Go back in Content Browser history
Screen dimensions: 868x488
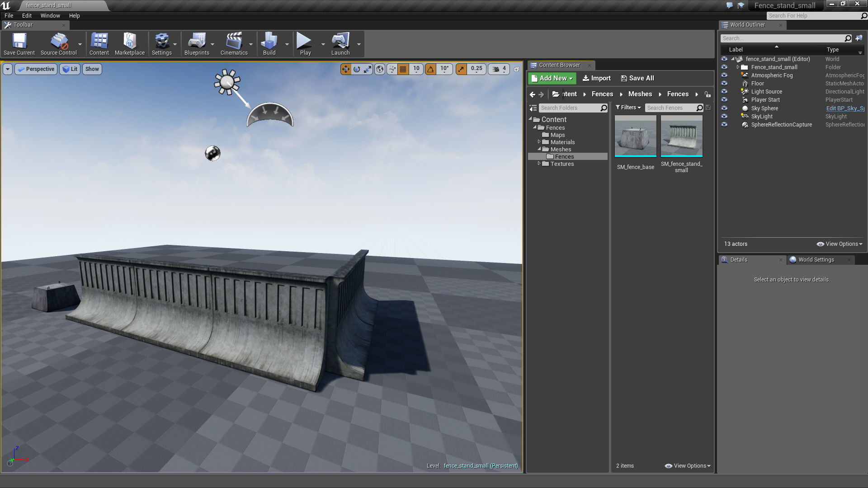pos(533,94)
